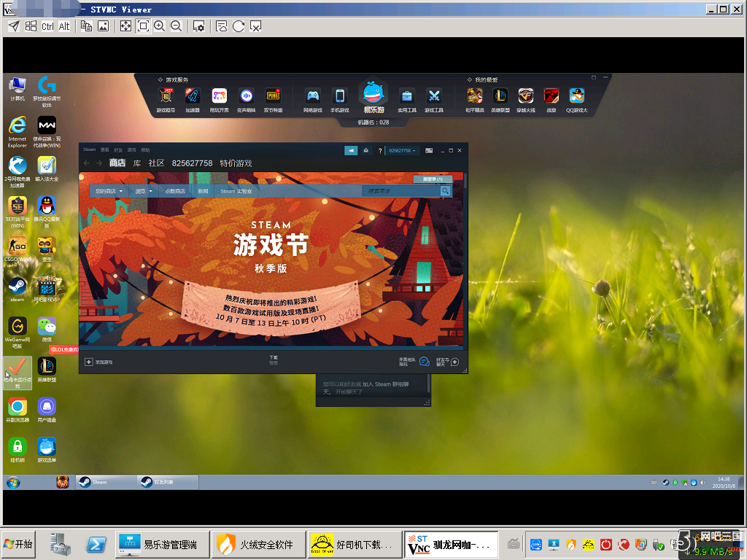Screen dimensions: 747x560
Task: Expand the 浏览 dropdown in Steam store
Action: (144, 191)
